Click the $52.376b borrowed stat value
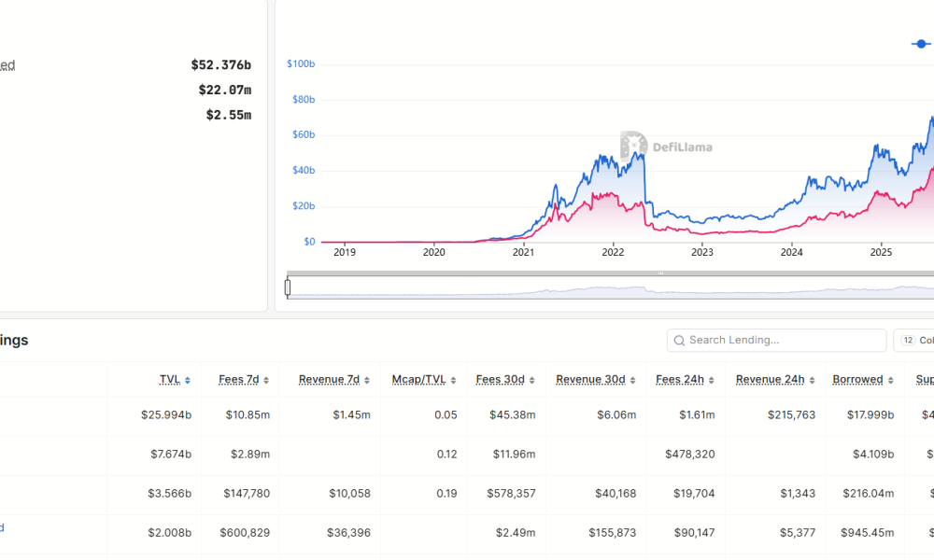934x560 pixels. coord(220,66)
